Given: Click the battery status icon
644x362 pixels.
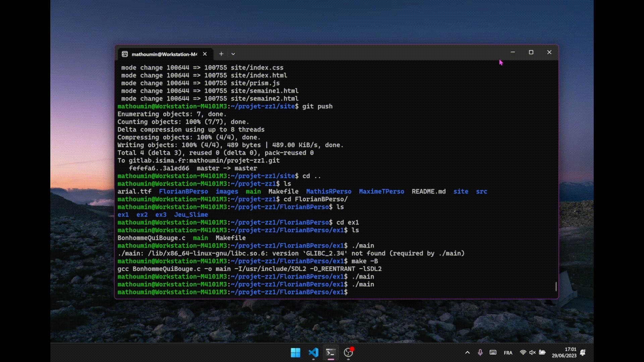Looking at the screenshot, I should 542,353.
